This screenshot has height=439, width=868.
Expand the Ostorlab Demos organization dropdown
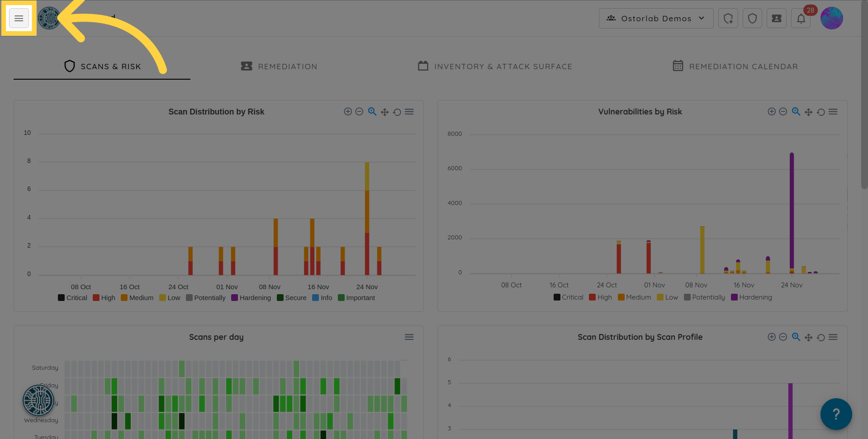click(x=656, y=19)
